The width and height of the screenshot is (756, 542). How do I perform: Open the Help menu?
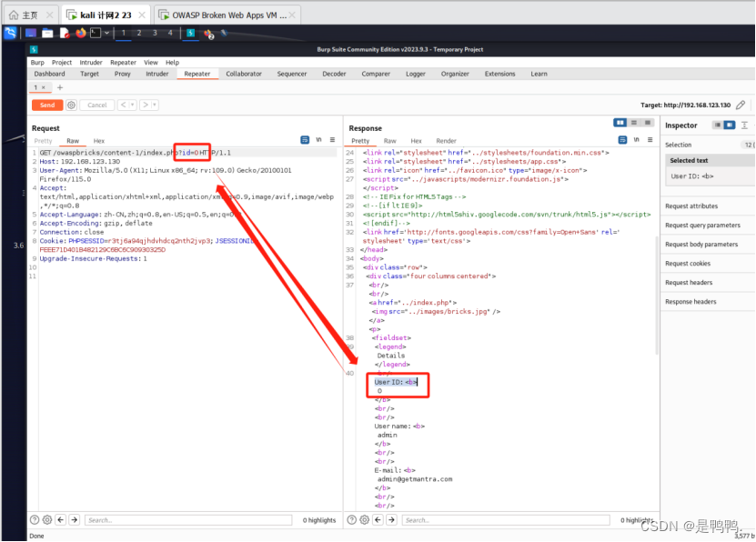coord(172,63)
